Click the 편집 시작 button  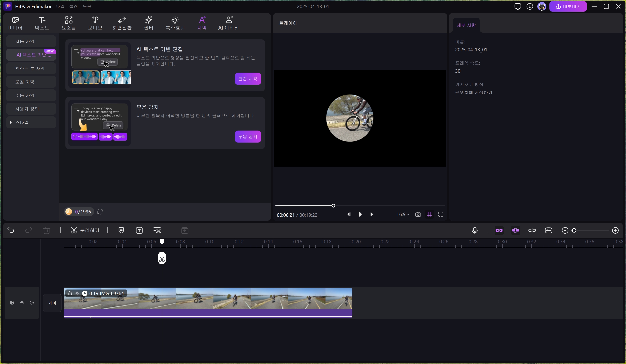[x=248, y=79]
